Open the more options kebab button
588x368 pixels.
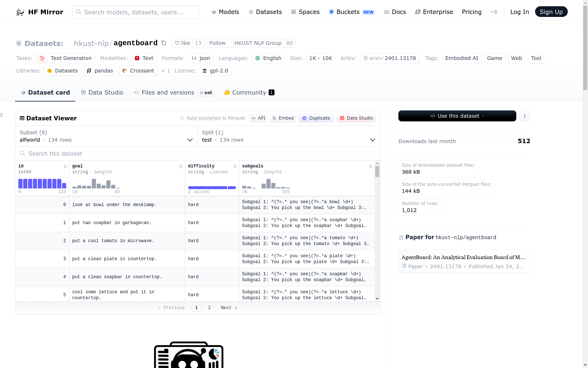pyautogui.click(x=525, y=116)
